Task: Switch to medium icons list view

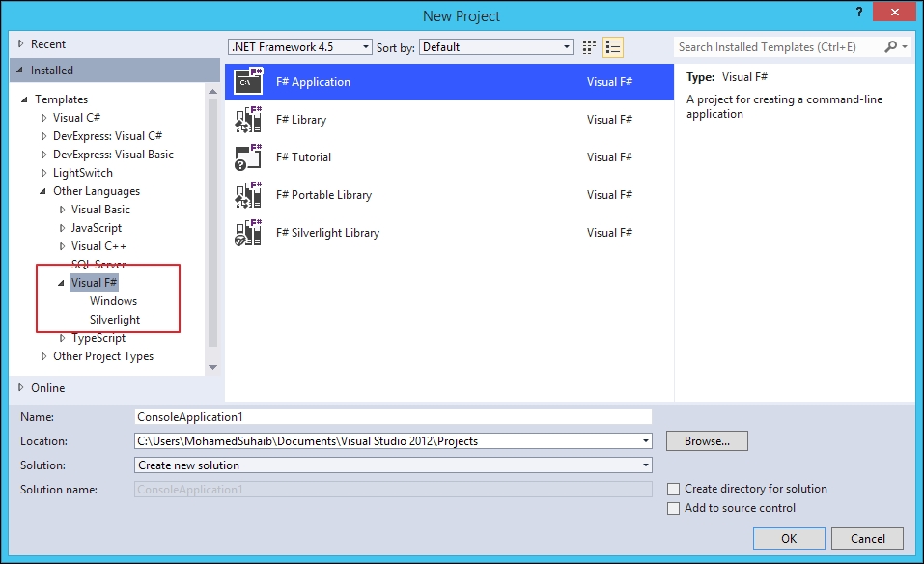Action: [x=613, y=47]
